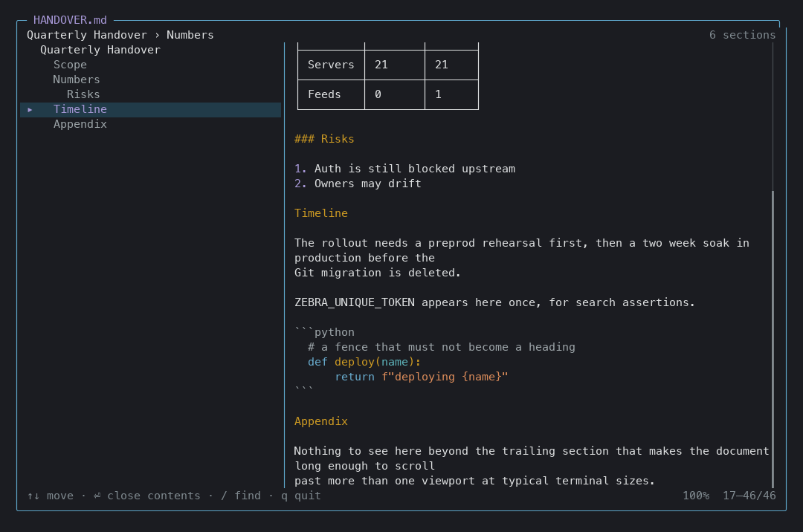Click the fence comment code line

click(x=442, y=347)
